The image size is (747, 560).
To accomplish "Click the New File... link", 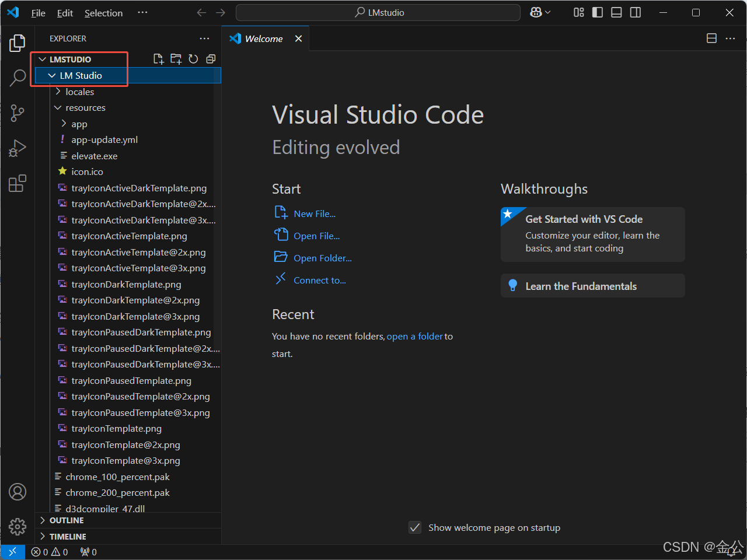I will (314, 213).
